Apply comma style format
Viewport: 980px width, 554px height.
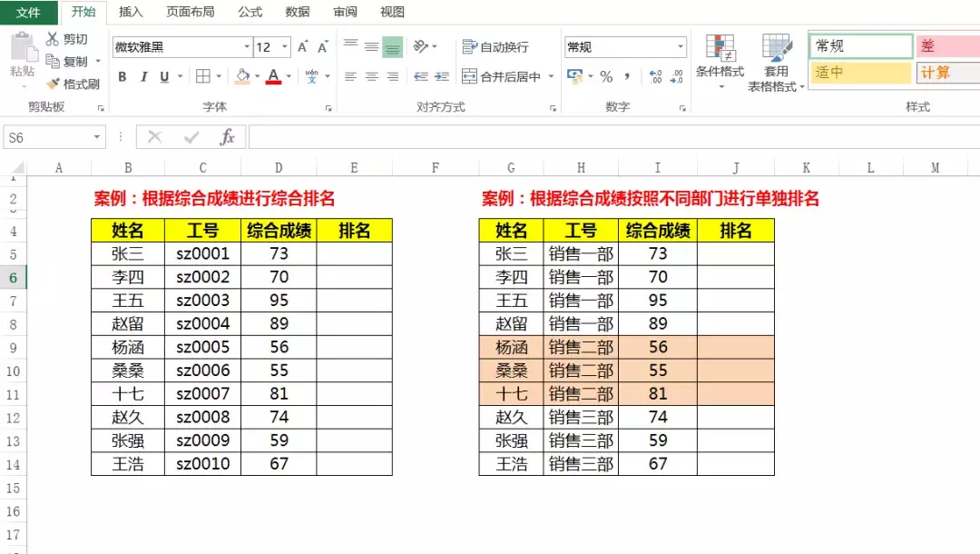627,76
